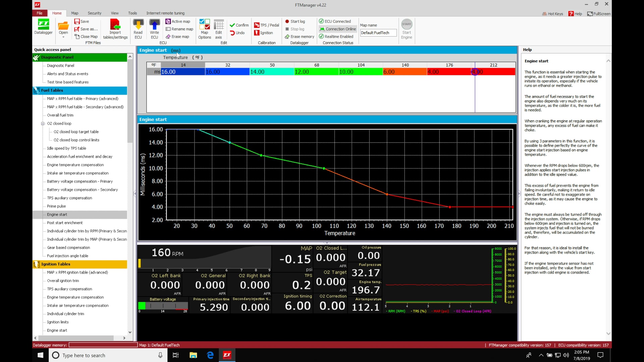
Task: Switch to the Map ribbon tab
Action: tap(74, 13)
